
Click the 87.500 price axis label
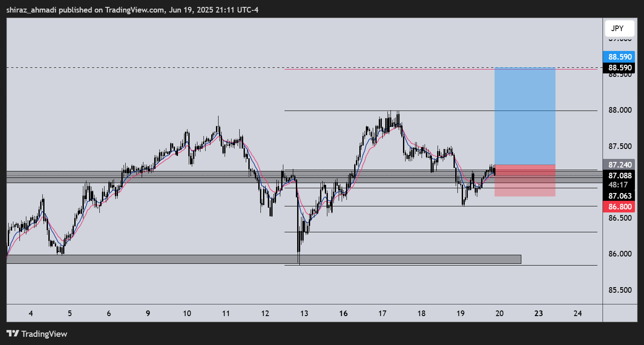620,146
